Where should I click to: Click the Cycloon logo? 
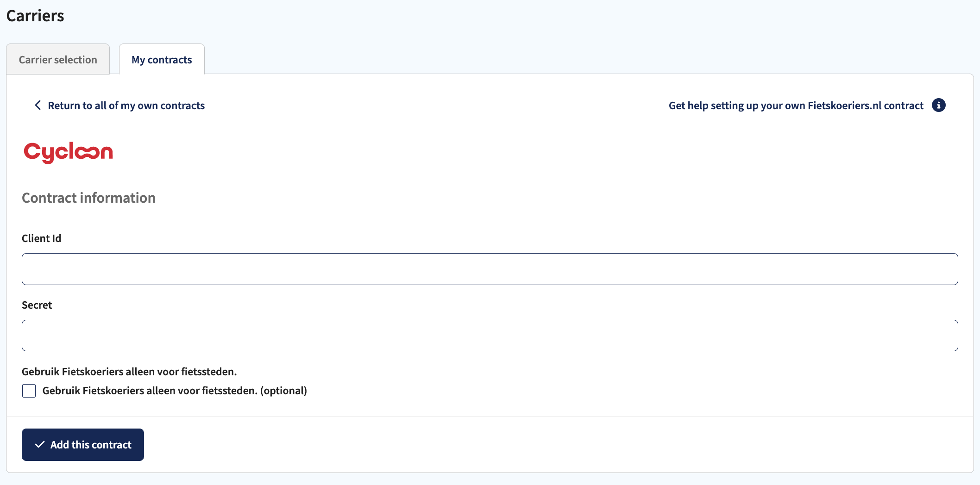click(68, 152)
